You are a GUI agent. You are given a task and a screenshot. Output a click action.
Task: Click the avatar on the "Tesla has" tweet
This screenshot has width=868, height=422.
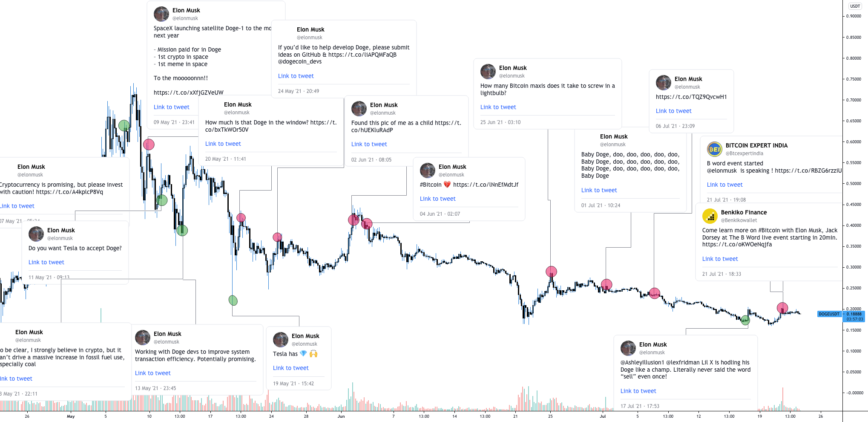[281, 340]
